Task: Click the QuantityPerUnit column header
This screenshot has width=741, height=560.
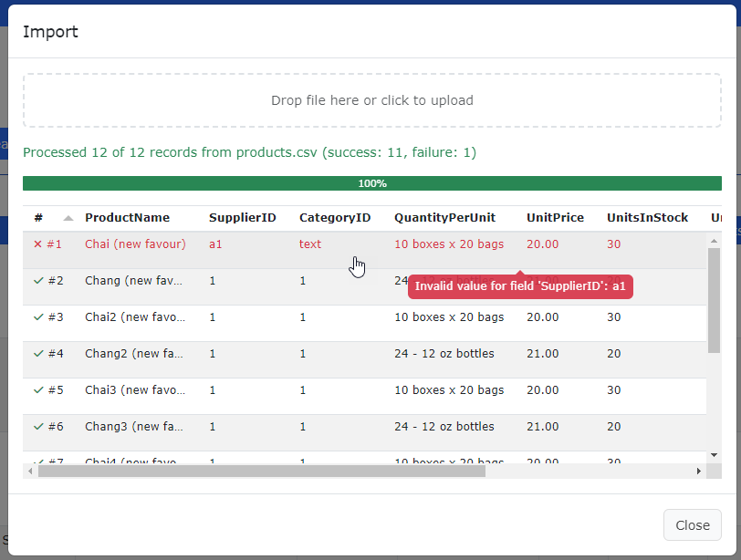Action: coord(444,218)
